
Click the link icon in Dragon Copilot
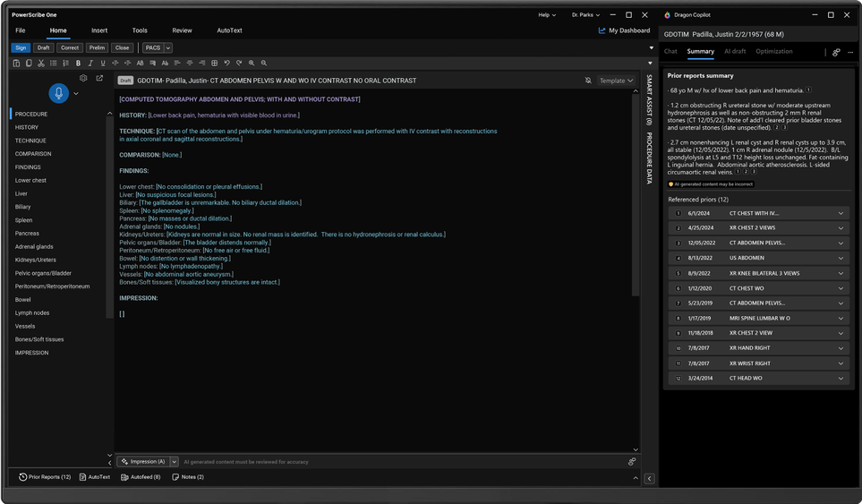click(x=836, y=52)
